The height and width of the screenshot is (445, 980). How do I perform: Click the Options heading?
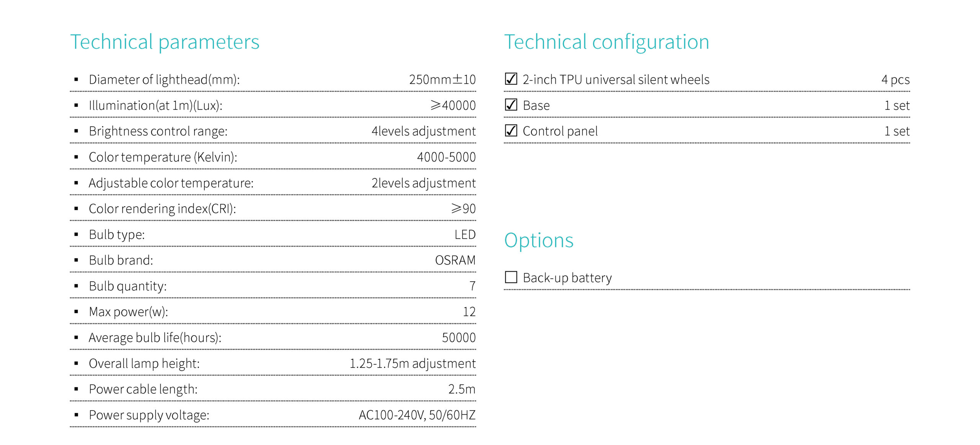coord(539,241)
